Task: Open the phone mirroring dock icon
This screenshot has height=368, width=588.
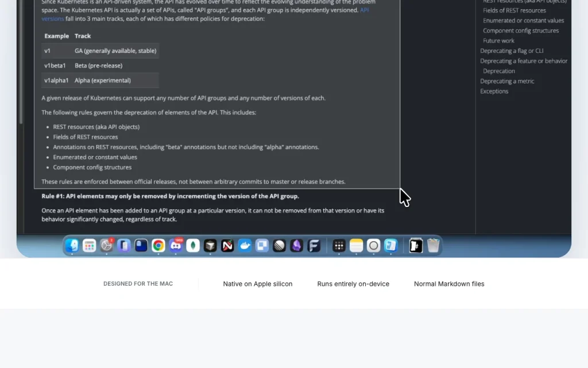Action: [x=124, y=246]
